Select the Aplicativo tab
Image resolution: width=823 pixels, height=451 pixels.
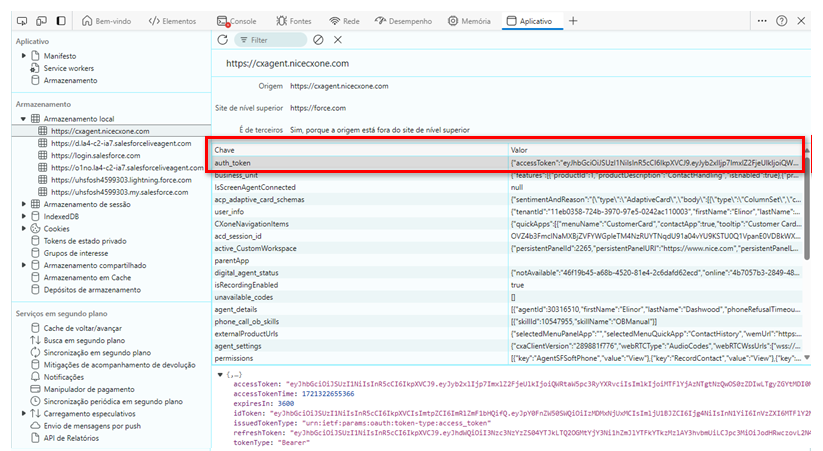click(530, 21)
